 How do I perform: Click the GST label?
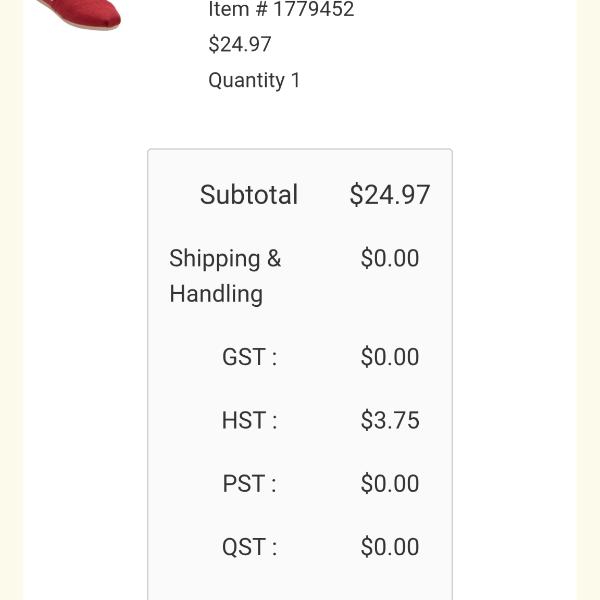(x=249, y=357)
